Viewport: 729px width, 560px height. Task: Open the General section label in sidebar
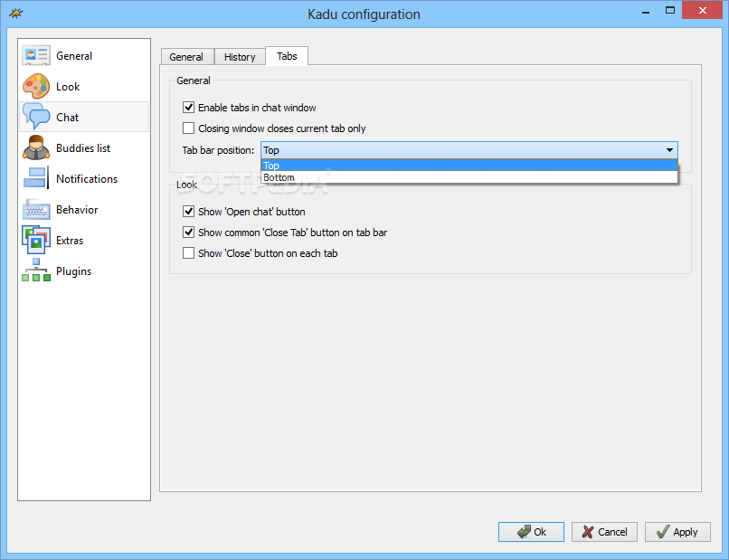pyautogui.click(x=74, y=56)
